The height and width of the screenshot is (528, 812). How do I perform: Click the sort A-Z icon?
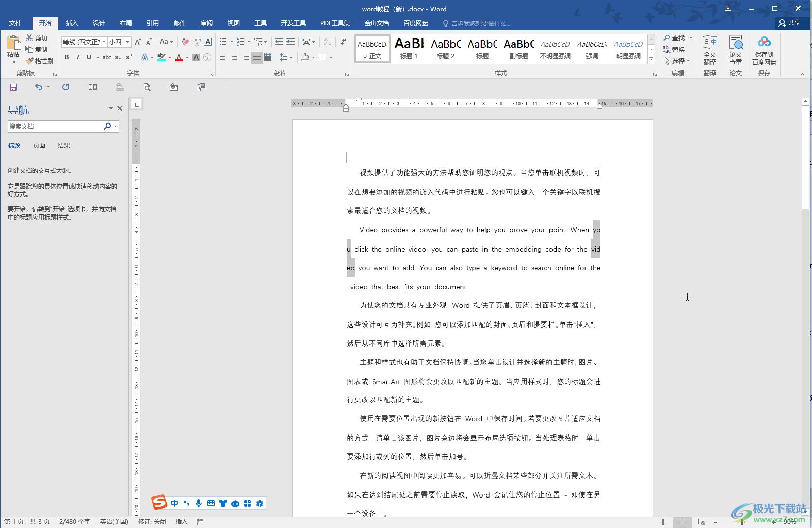(328, 42)
